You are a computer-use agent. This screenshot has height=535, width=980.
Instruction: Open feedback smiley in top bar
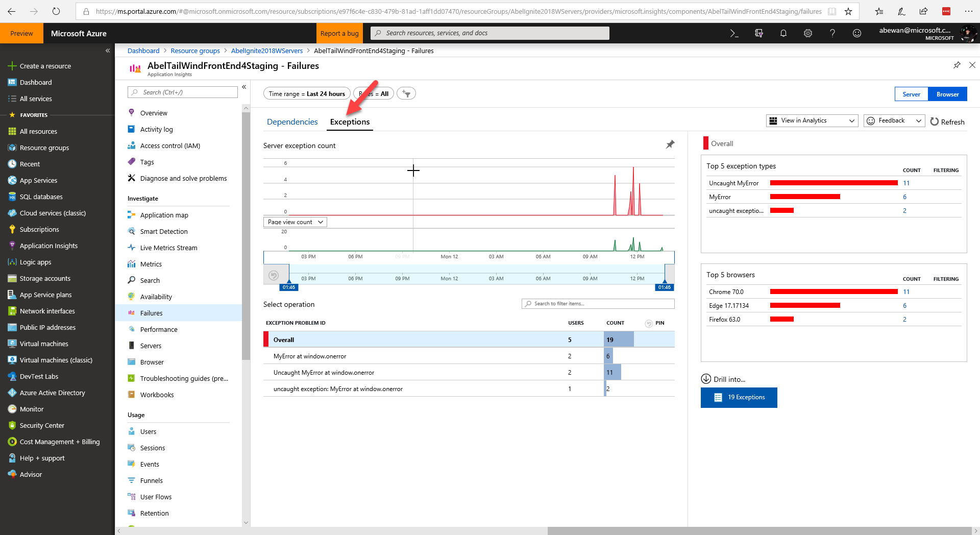(857, 33)
